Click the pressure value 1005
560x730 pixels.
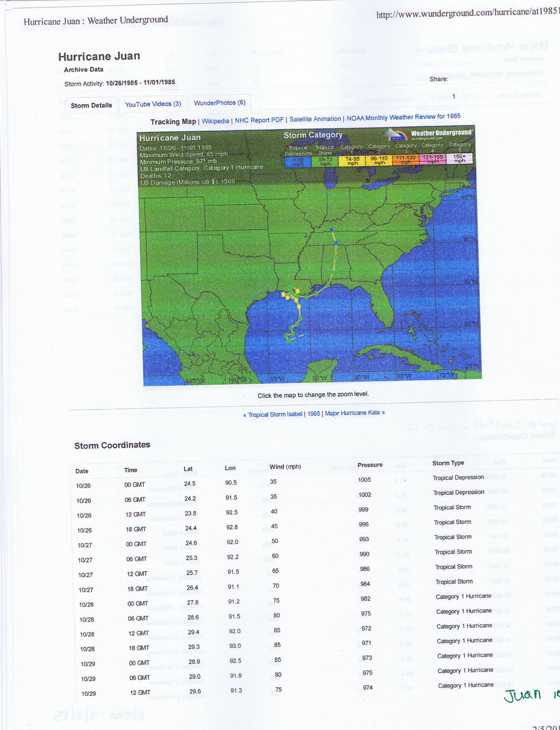pos(365,480)
